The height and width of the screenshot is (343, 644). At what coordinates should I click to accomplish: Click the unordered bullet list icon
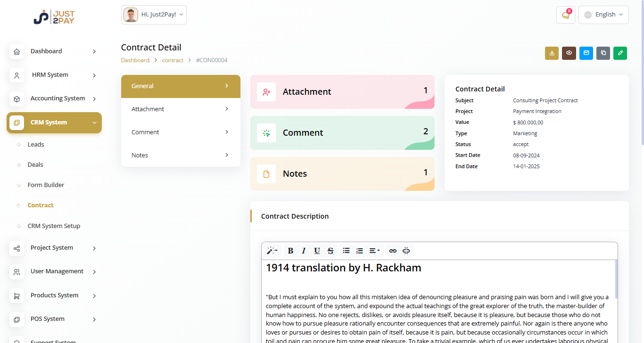pyautogui.click(x=346, y=251)
